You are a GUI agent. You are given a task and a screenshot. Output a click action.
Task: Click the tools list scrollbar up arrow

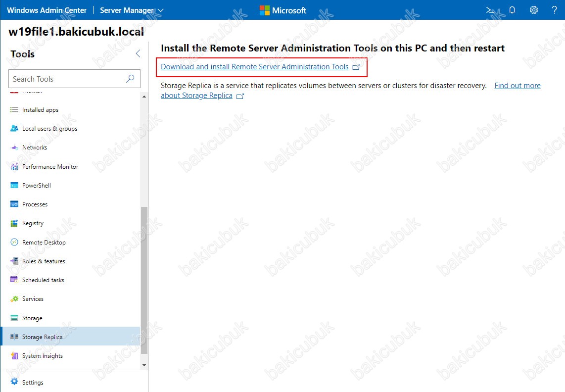coord(144,97)
